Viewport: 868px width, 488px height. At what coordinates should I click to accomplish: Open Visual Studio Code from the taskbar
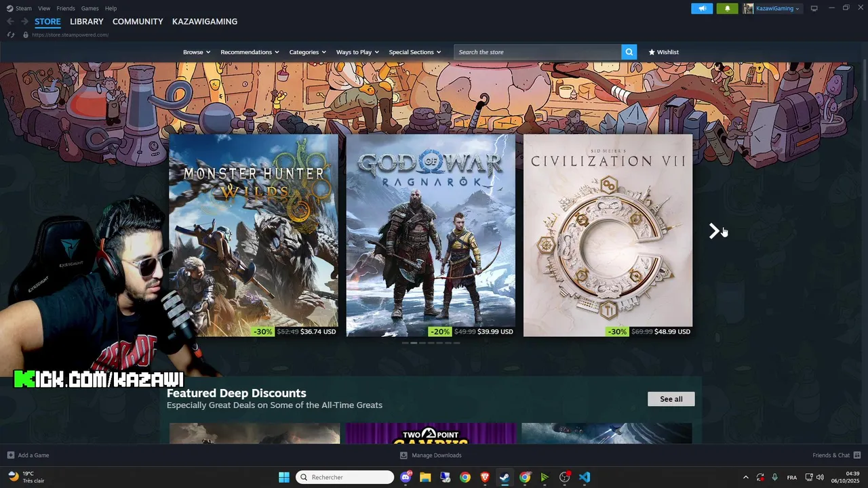click(585, 477)
